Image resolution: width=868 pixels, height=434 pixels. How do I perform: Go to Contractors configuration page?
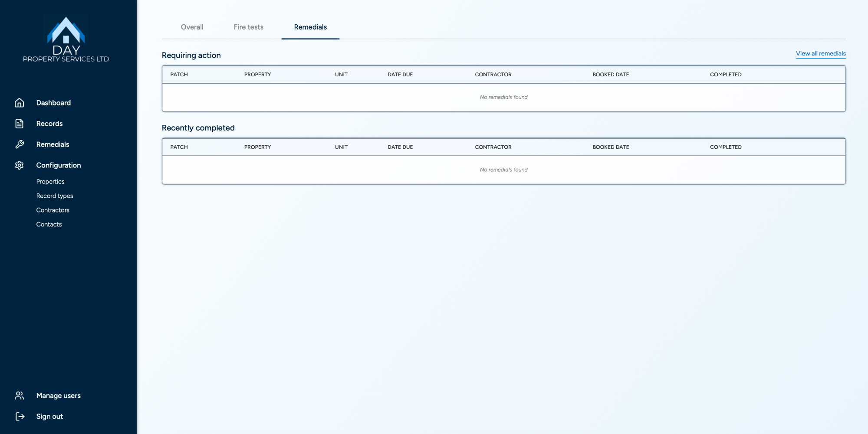point(53,210)
